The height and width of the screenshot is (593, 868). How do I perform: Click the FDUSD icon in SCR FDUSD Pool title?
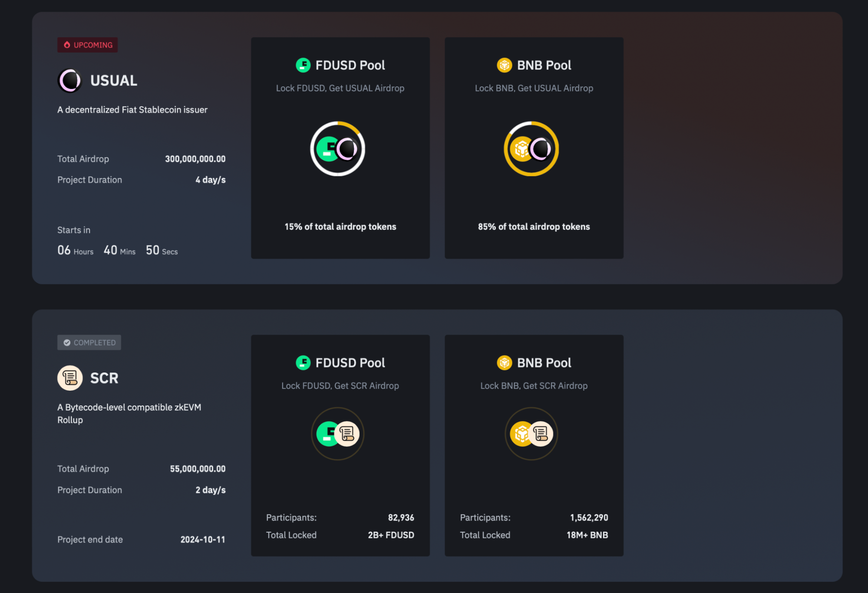click(303, 362)
